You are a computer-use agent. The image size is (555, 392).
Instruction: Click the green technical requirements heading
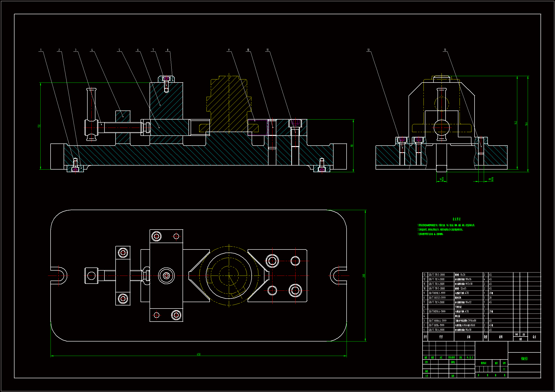pos(456,219)
